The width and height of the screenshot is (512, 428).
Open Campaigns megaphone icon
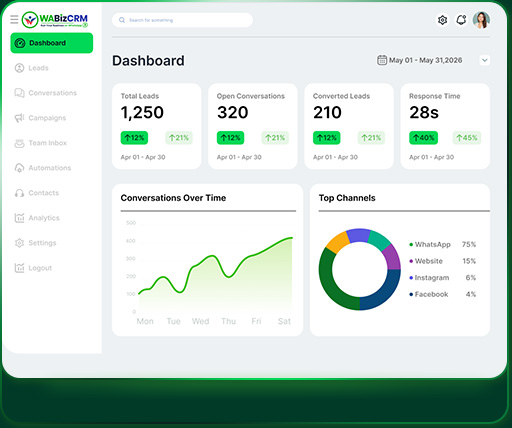(19, 118)
